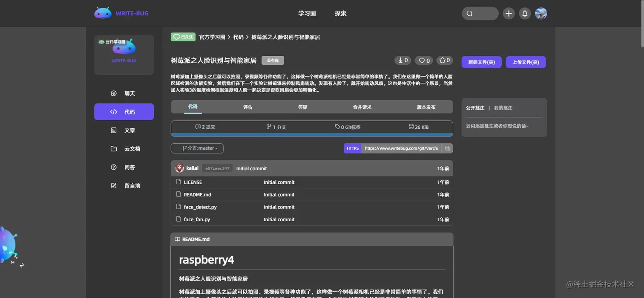Switch to the 评估 tab
Image resolution: width=644 pixels, height=298 pixels.
pyautogui.click(x=248, y=107)
